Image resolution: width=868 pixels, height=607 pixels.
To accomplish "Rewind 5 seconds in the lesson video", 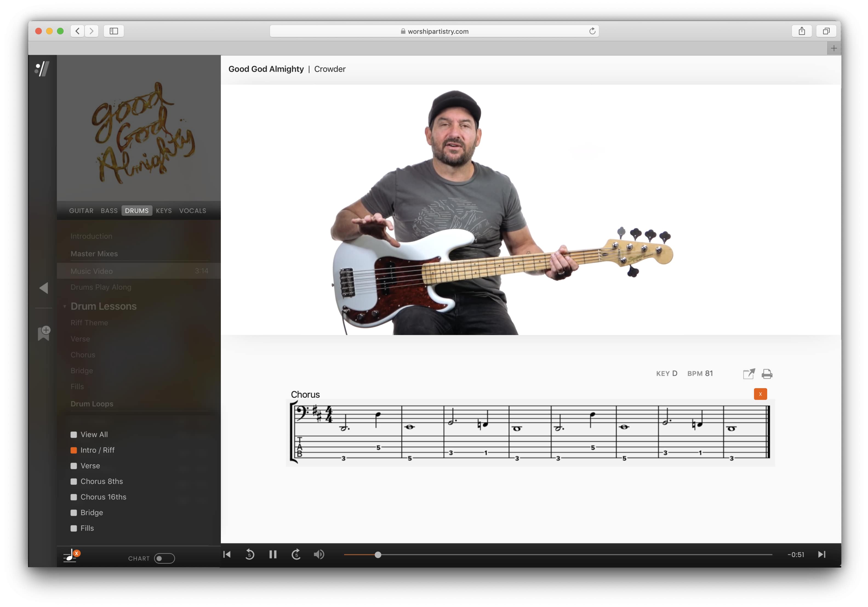I will (250, 554).
